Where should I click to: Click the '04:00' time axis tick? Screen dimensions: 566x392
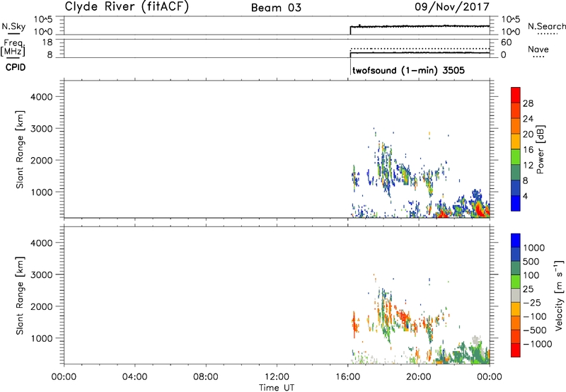pos(135,377)
